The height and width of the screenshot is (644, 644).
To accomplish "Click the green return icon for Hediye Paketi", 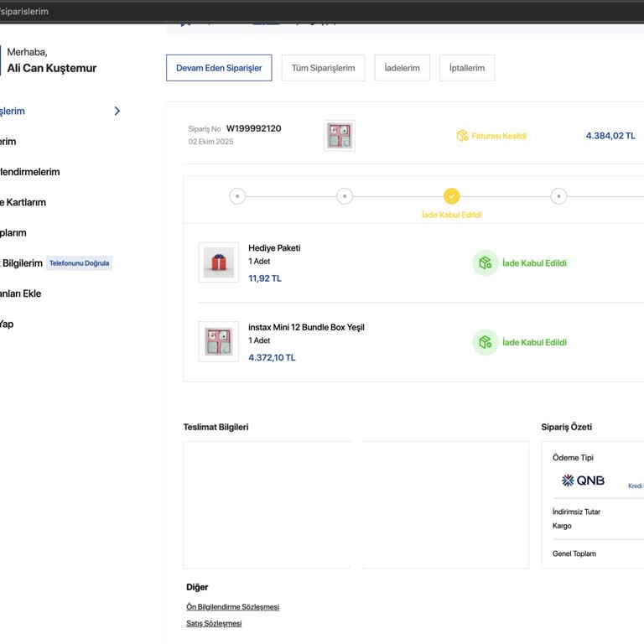I will [x=485, y=263].
